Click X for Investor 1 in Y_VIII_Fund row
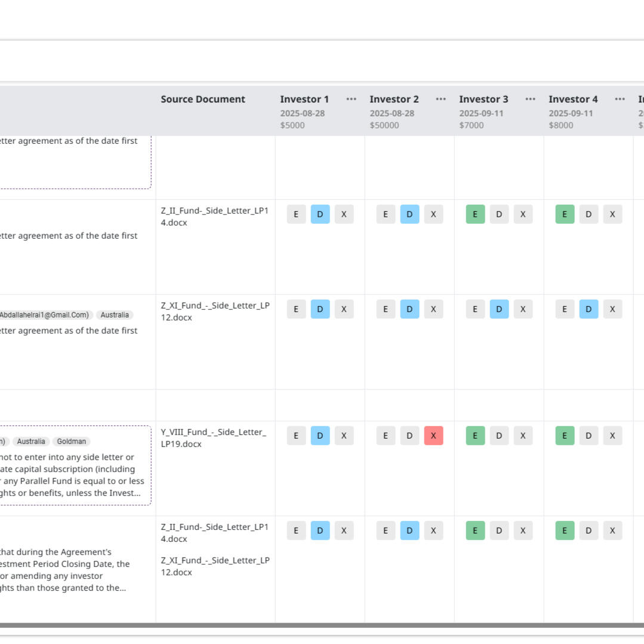 coord(344,436)
